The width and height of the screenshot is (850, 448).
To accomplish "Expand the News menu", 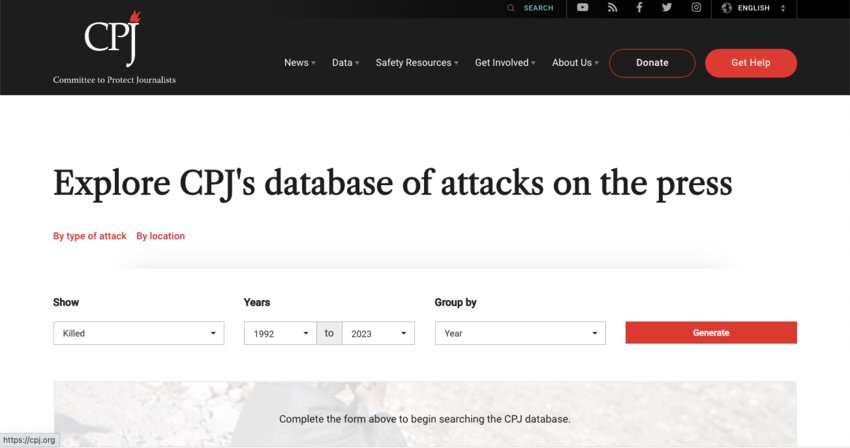I will coord(300,63).
